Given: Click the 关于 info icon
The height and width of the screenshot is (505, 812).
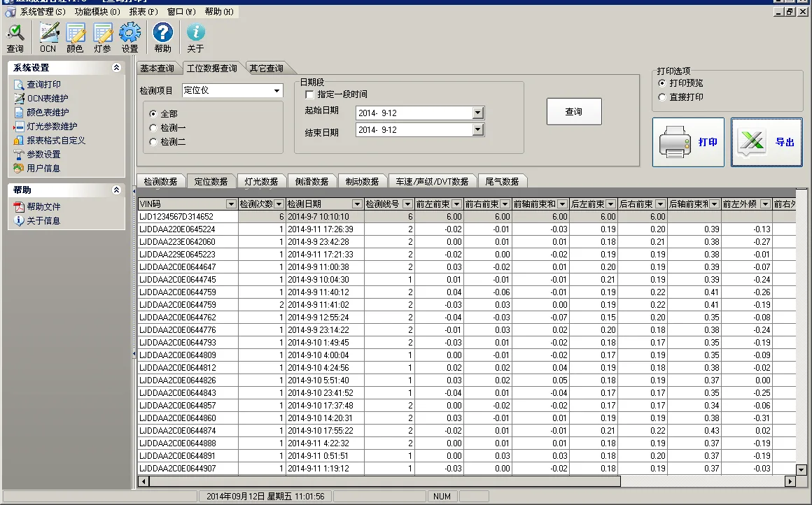Looking at the screenshot, I should [195, 38].
